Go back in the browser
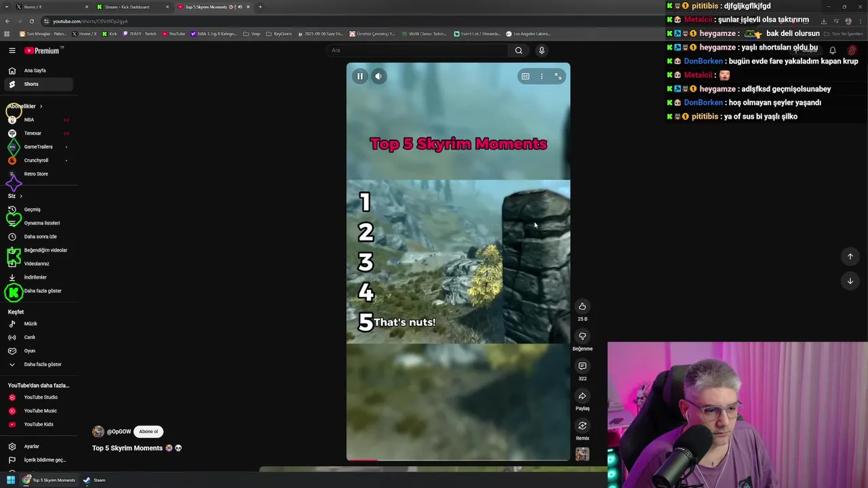 click(7, 21)
